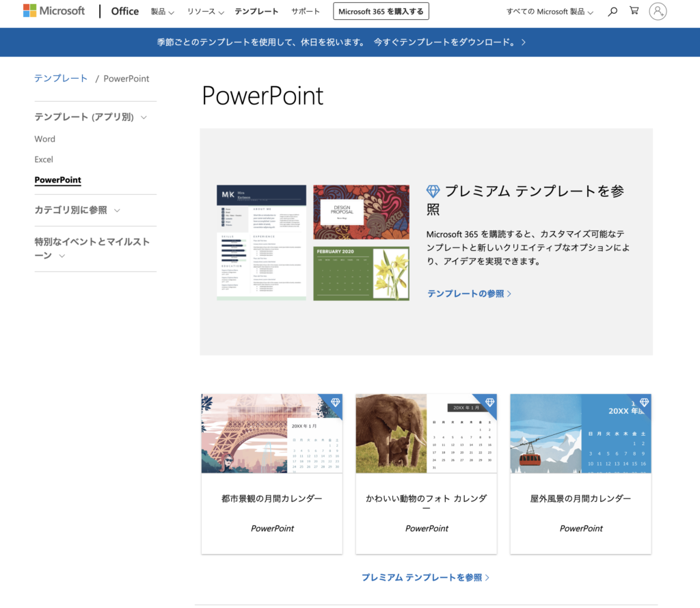
Task: Open the 屋外風景の月間カレンダー title
Action: pyautogui.click(x=581, y=499)
